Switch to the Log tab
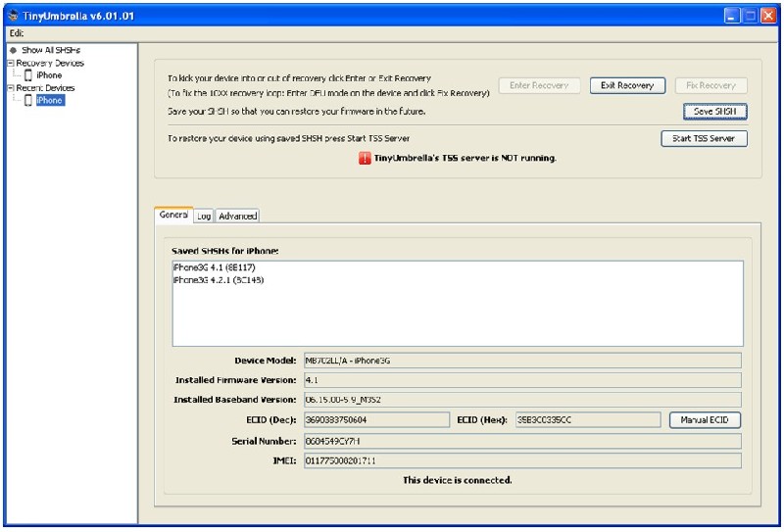 tap(204, 216)
